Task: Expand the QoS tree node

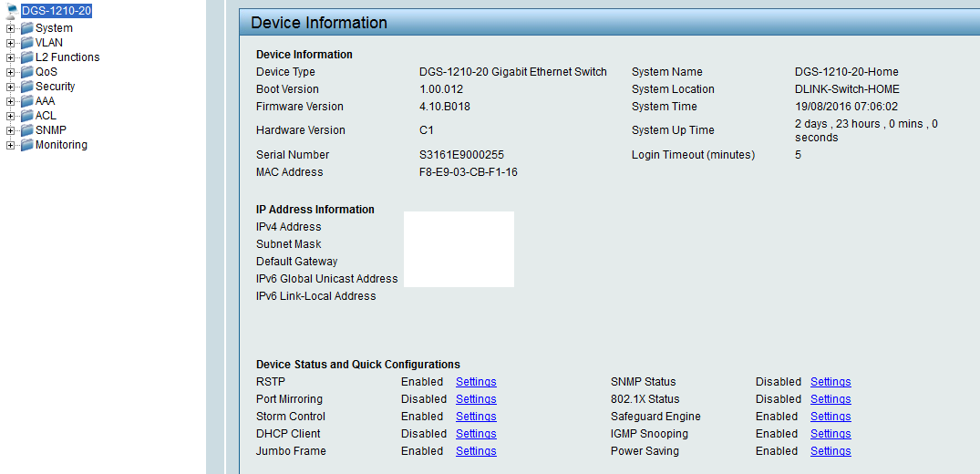Action: (10, 72)
